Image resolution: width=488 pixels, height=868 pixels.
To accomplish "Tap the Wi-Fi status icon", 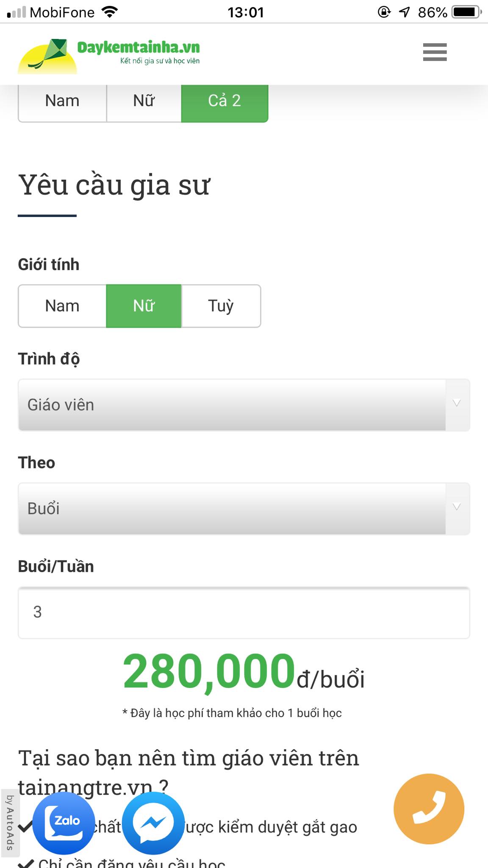I will [110, 12].
